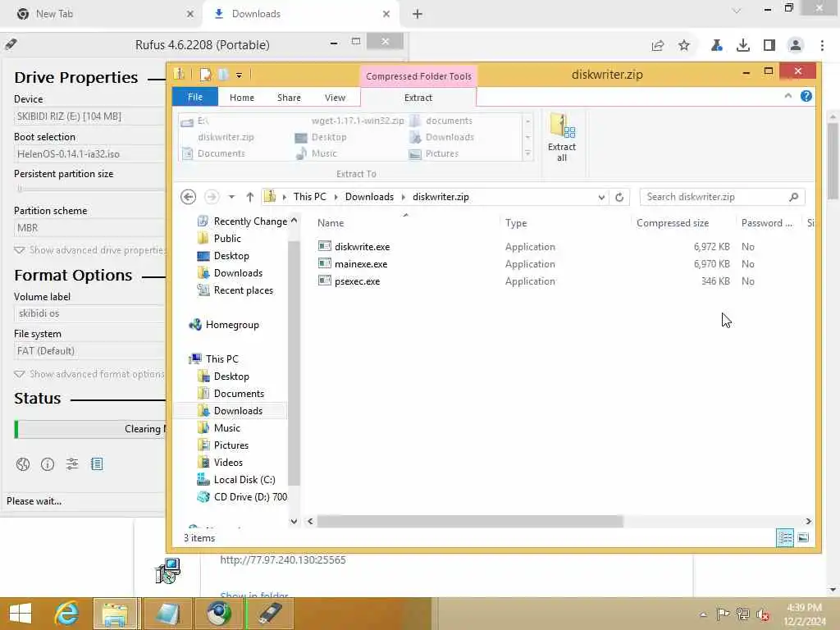Open Chrome three-dot menu

pyautogui.click(x=822, y=46)
